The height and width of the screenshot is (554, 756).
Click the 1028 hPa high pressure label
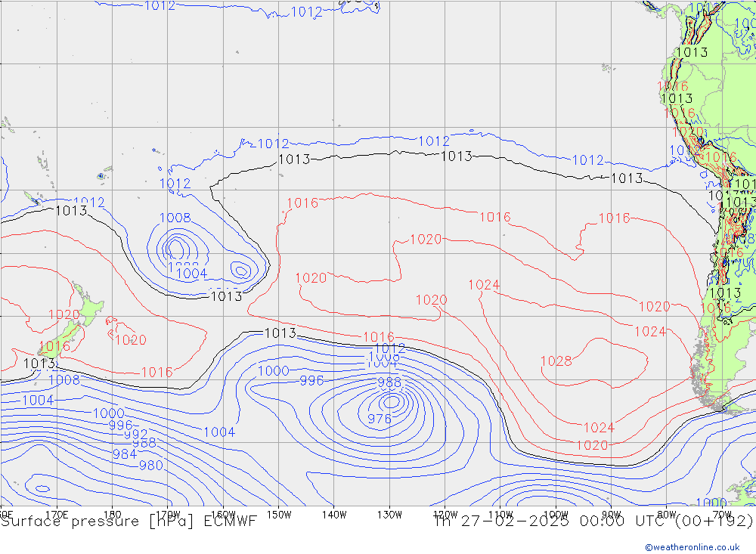(556, 361)
